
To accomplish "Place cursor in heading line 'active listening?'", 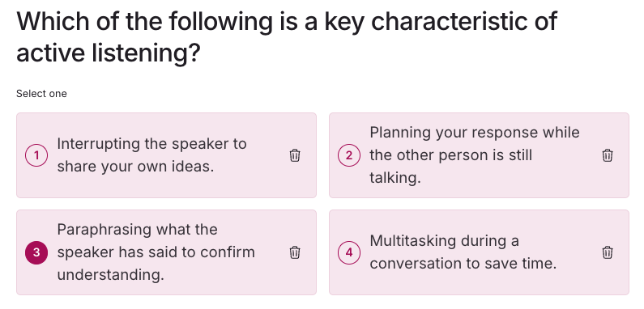I will click(108, 53).
